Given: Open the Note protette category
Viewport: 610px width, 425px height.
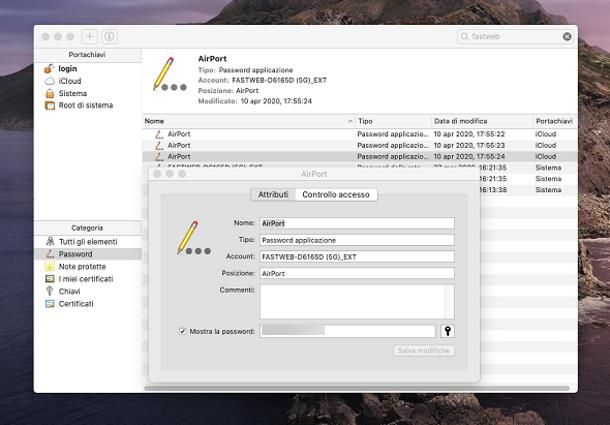Looking at the screenshot, I should click(x=82, y=267).
